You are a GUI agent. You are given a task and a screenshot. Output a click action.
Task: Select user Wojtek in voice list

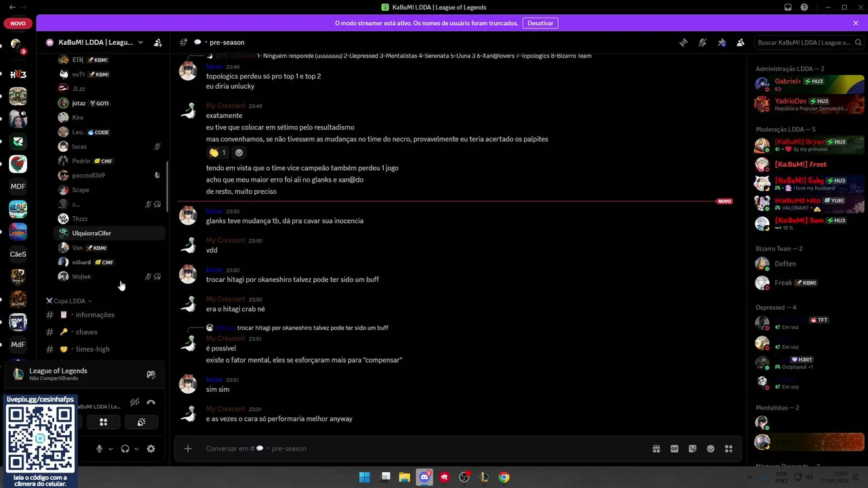point(109,277)
